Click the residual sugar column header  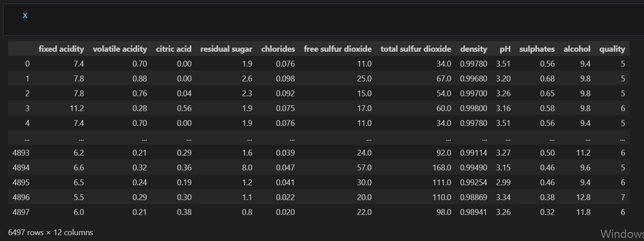click(x=226, y=49)
